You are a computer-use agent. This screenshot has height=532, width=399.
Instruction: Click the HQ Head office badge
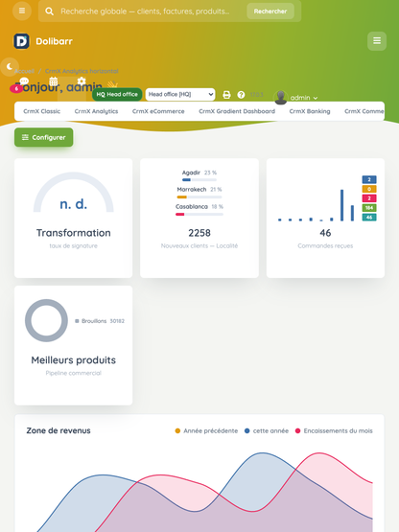pos(117,94)
